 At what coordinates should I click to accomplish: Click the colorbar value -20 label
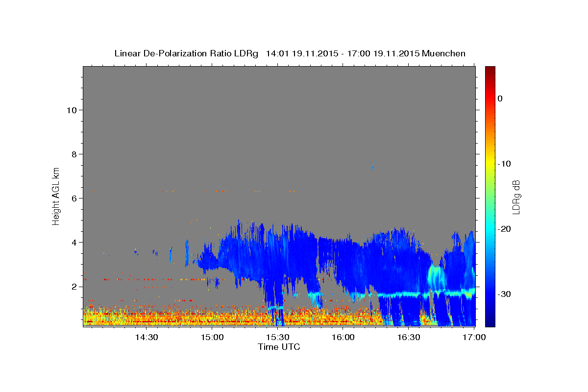click(x=505, y=229)
